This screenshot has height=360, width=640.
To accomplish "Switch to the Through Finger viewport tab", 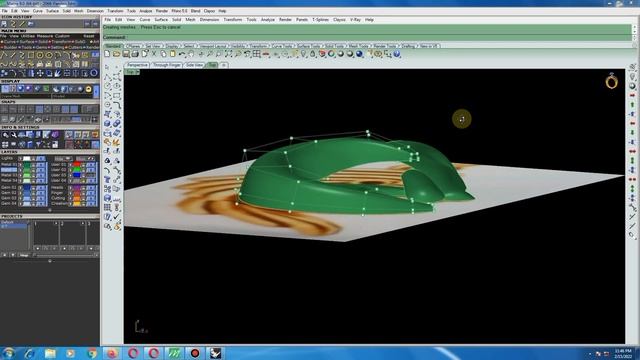I will pyautogui.click(x=167, y=65).
